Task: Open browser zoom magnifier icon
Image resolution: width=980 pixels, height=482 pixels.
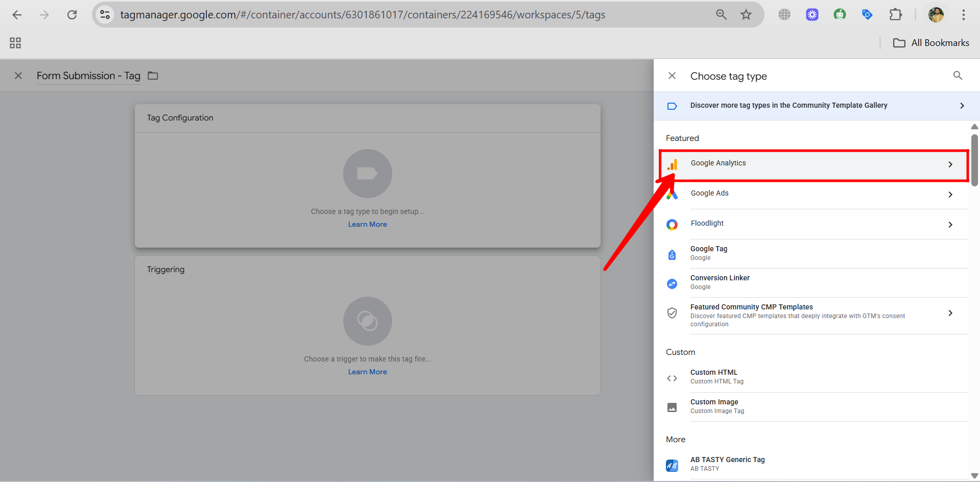Action: pos(721,15)
